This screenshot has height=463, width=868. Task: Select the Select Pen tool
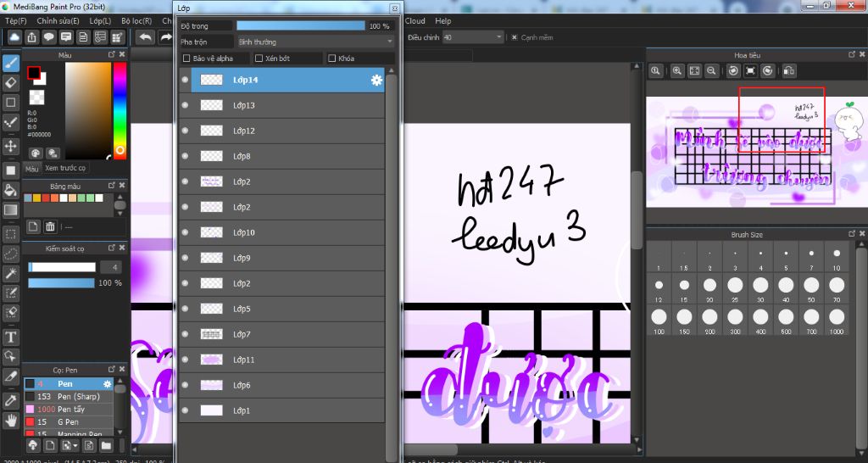coord(10,292)
